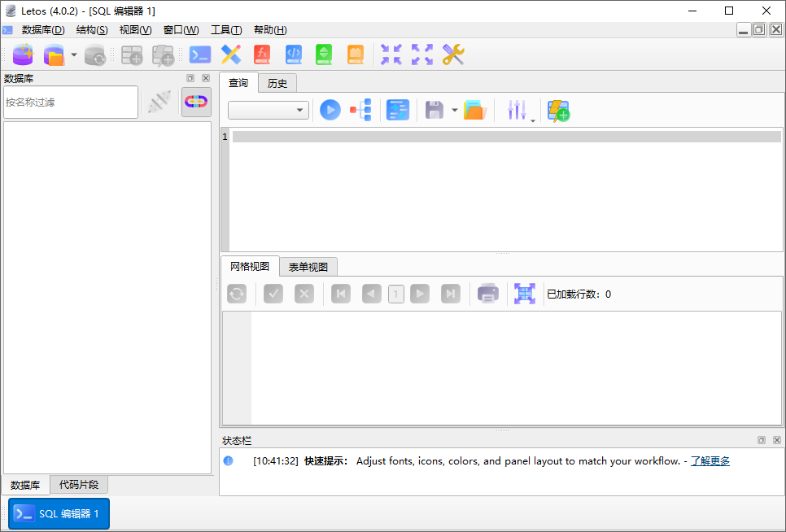Click the filter-by-name field in the 数据库 panel
Image resolution: width=786 pixels, height=532 pixels.
pos(71,102)
